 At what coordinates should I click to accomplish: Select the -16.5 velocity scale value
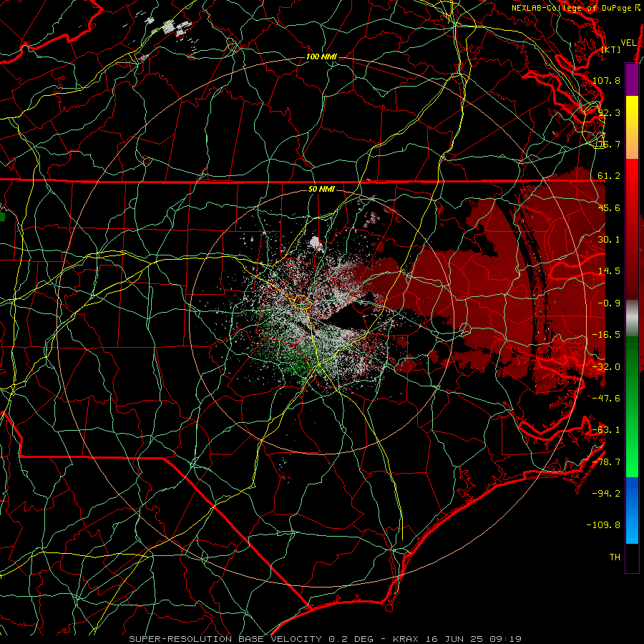click(606, 335)
